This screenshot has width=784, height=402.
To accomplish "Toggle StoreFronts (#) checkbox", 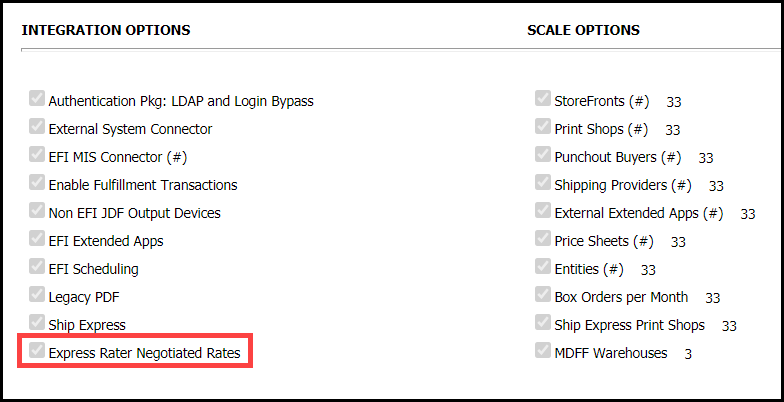I will click(x=543, y=99).
